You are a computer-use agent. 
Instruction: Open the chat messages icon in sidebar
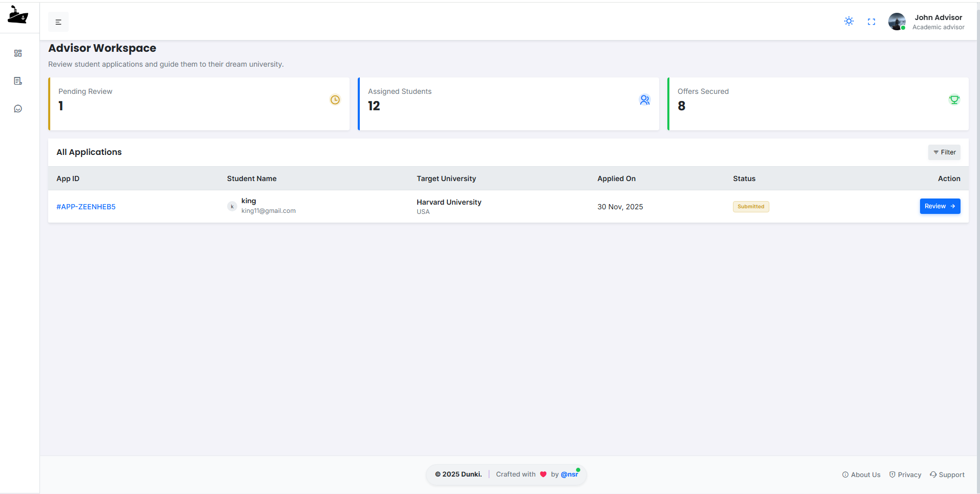(18, 109)
